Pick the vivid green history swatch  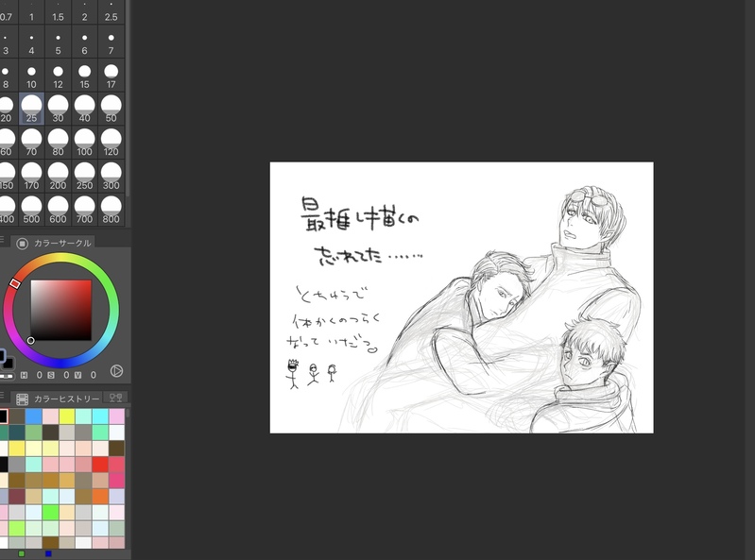tap(50, 512)
